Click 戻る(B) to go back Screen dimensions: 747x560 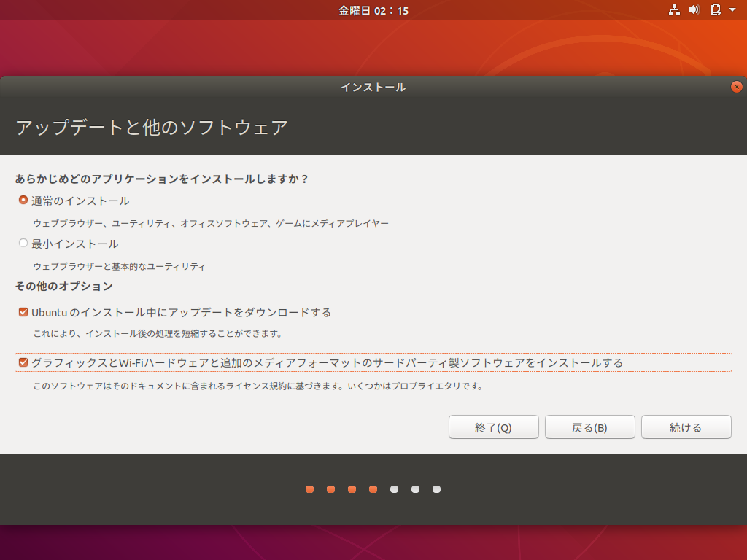[x=589, y=427]
